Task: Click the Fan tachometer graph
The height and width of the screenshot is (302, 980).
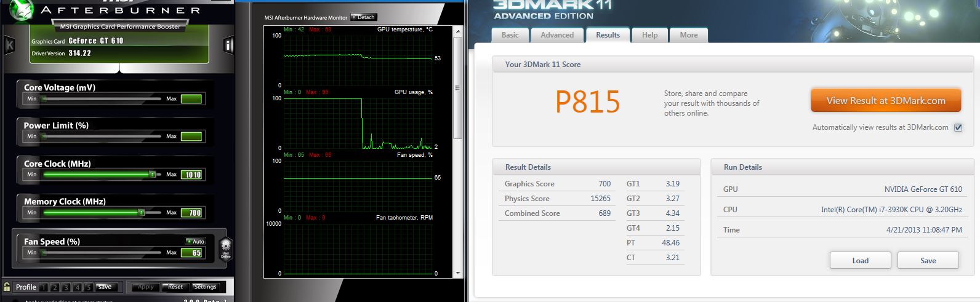Action: point(358,248)
